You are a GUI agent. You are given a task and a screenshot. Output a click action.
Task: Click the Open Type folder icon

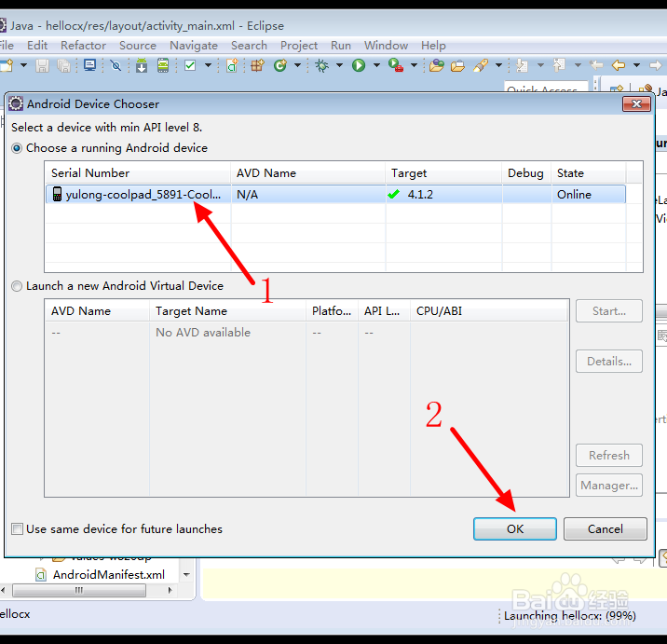point(437,65)
